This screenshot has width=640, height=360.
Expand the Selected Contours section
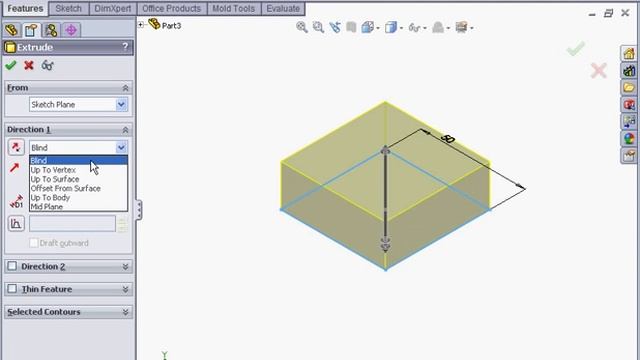coord(125,312)
